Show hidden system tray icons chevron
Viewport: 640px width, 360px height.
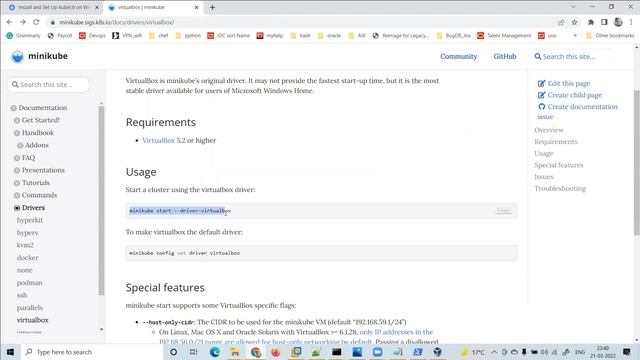[494, 352]
